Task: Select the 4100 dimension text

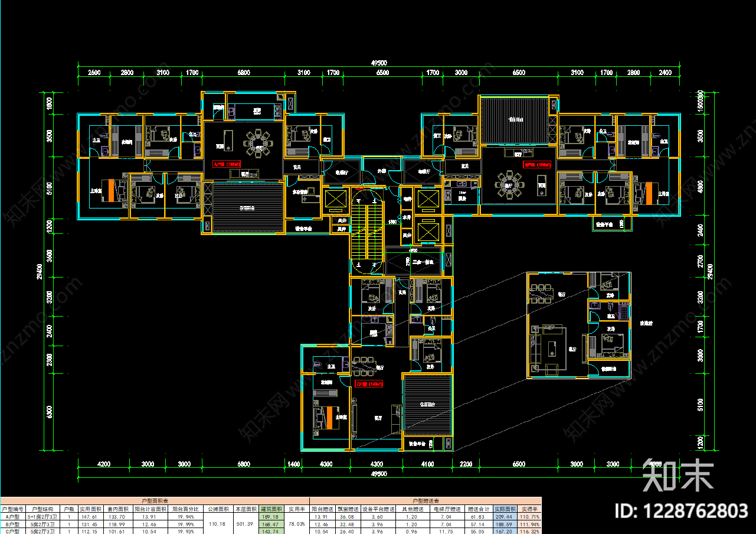Action: click(428, 464)
